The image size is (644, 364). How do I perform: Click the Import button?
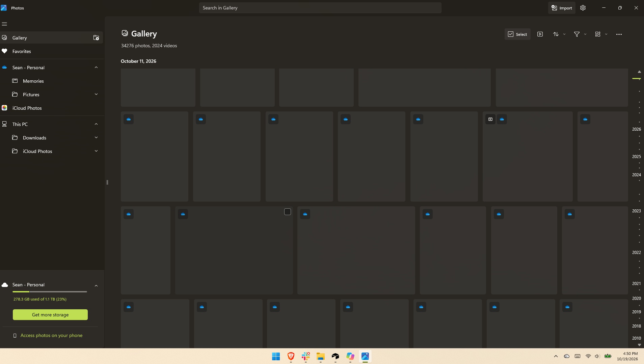click(562, 8)
